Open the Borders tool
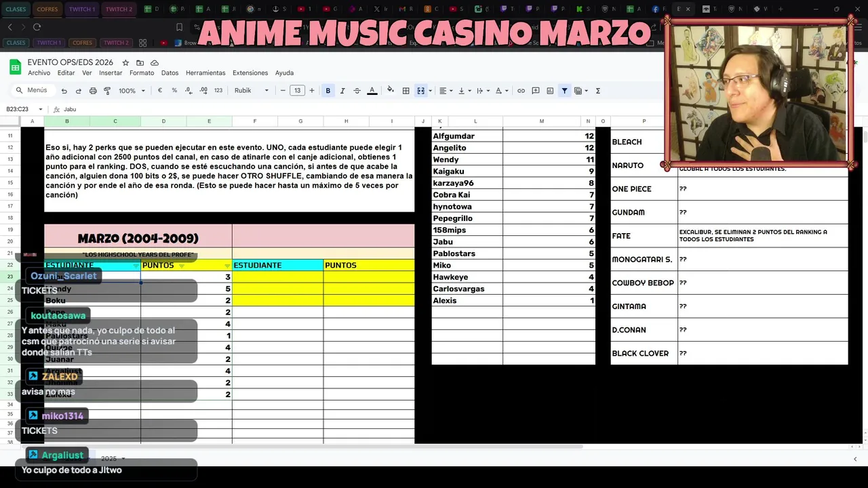 (406, 91)
